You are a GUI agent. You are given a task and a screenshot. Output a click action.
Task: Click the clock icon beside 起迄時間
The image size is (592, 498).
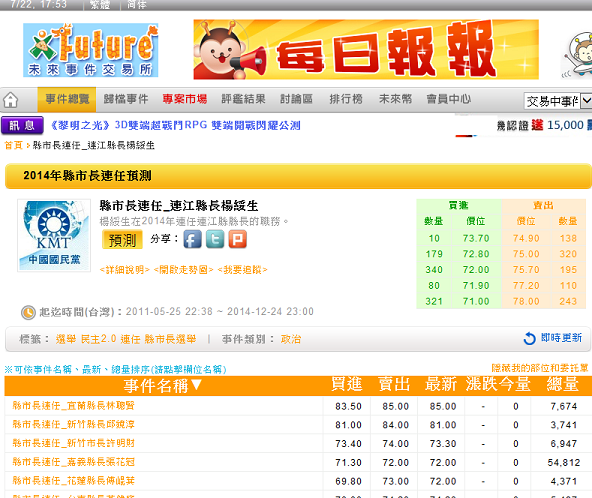click(28, 312)
